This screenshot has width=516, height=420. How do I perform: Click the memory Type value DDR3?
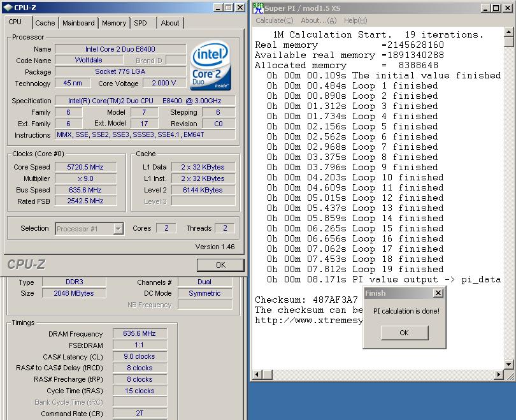[x=74, y=282]
